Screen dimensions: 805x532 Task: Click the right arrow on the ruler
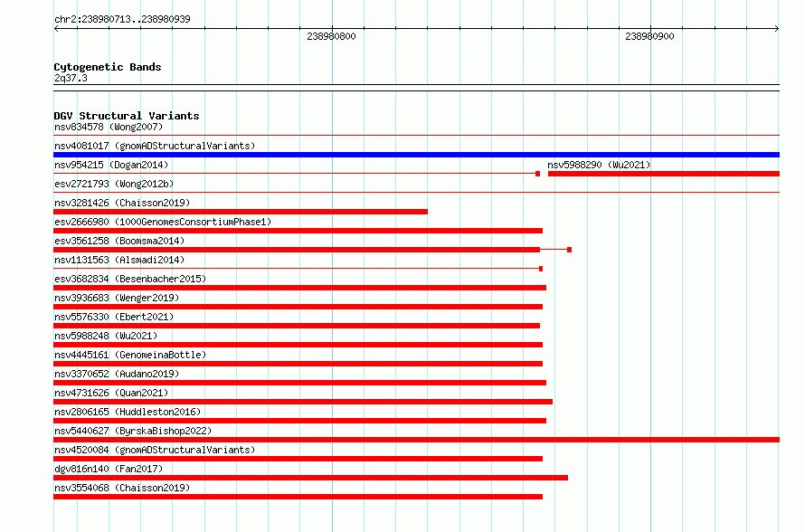click(777, 29)
